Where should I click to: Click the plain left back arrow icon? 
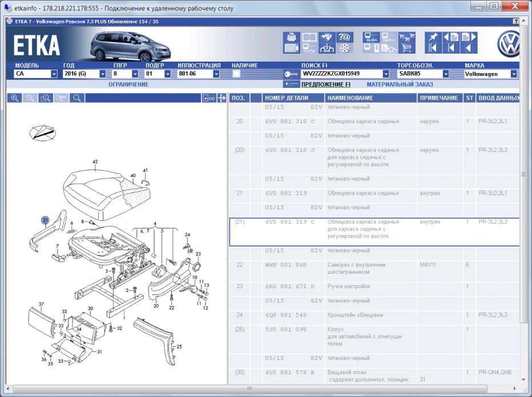(x=469, y=48)
